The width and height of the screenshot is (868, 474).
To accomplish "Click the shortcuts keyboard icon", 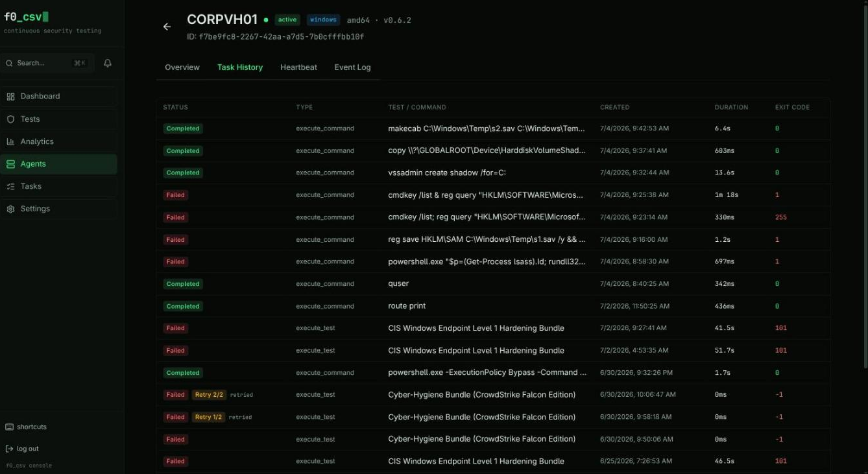I will point(9,427).
